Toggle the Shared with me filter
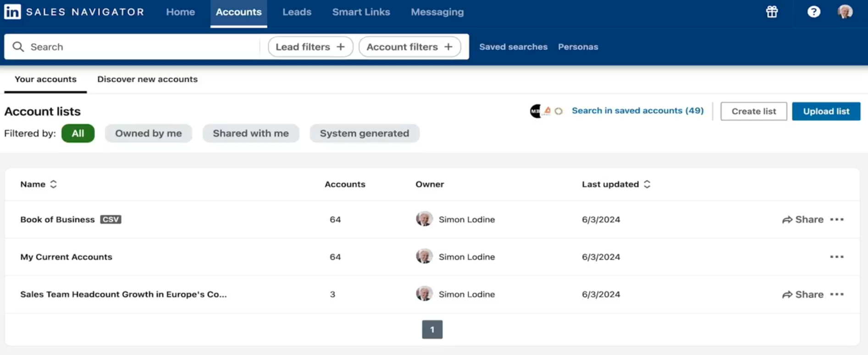868x355 pixels. (x=250, y=133)
